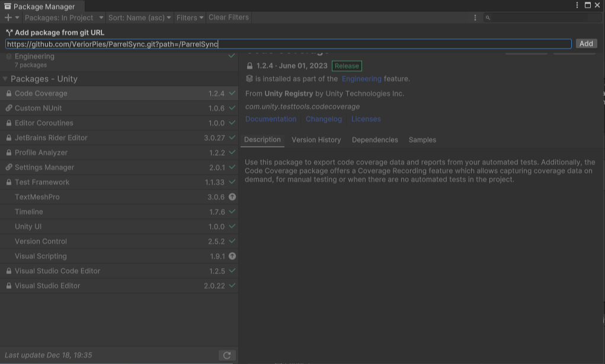This screenshot has height=364, width=605.
Task: Click the refresh package list icon
Action: 227,355
